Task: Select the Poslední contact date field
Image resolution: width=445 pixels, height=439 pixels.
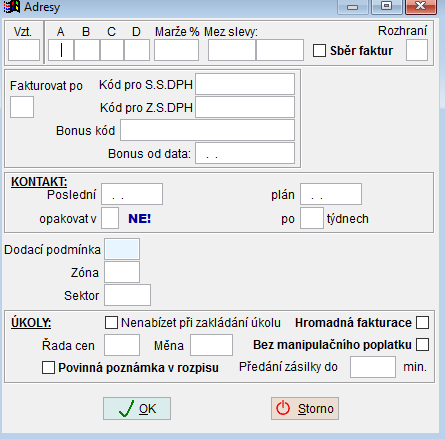Action: point(132,194)
